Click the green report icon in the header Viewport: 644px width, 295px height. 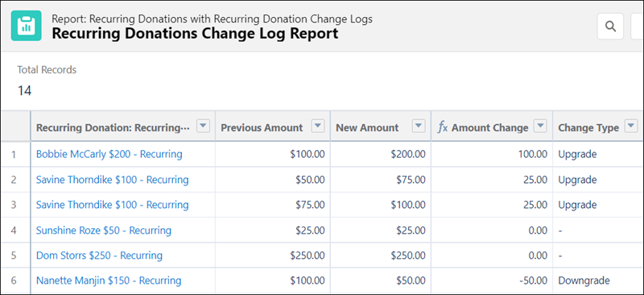[x=27, y=26]
